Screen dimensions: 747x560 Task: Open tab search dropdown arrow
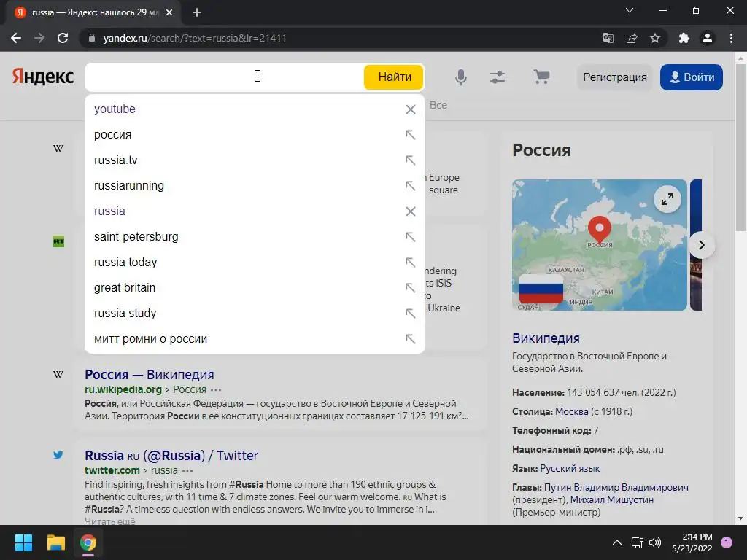(x=630, y=10)
